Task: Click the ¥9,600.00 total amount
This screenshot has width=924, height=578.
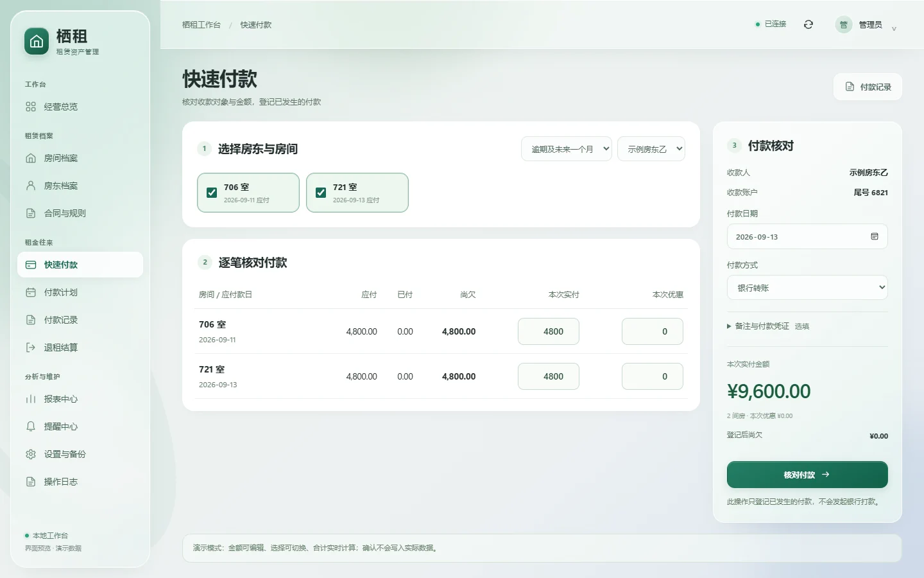Action: 769,391
